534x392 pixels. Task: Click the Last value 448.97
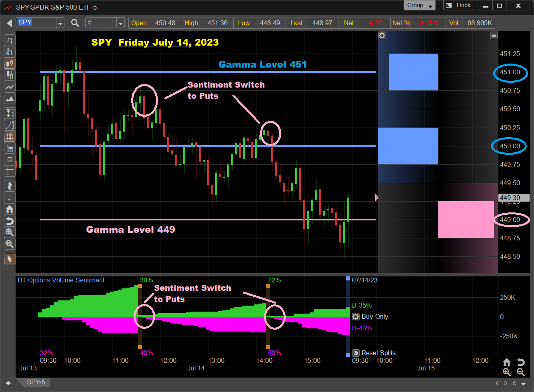[x=322, y=23]
